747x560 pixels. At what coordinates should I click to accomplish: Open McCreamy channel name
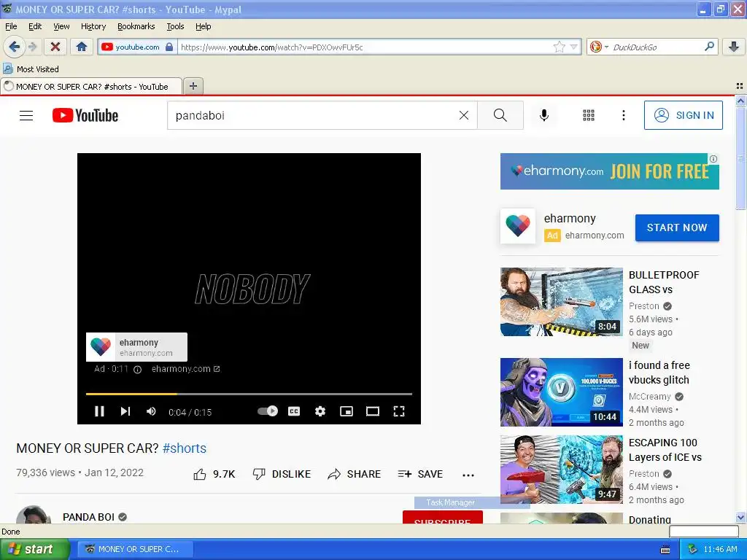coord(649,397)
